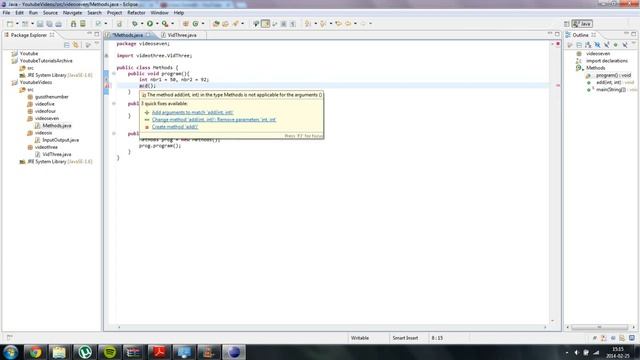Open Spotify from the Windows taskbar

click(x=109, y=352)
